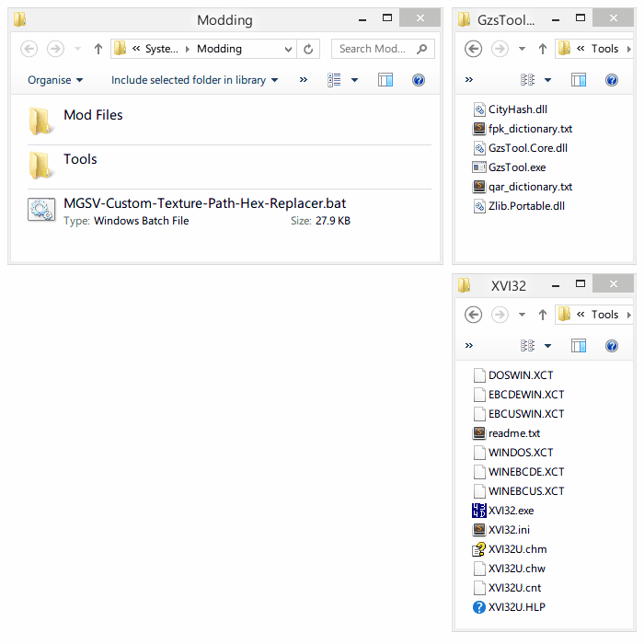644x644 pixels.
Task: Refresh the Modding folder view
Action: tap(308, 50)
